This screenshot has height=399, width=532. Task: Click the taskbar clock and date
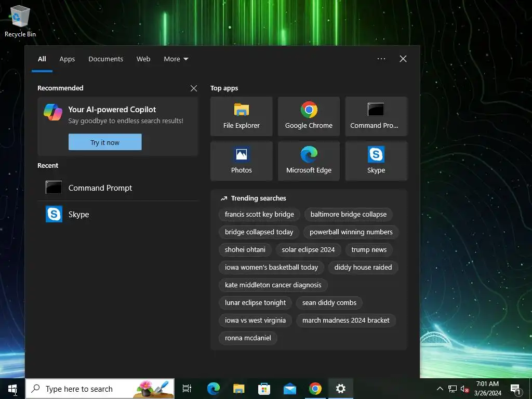coord(487,389)
